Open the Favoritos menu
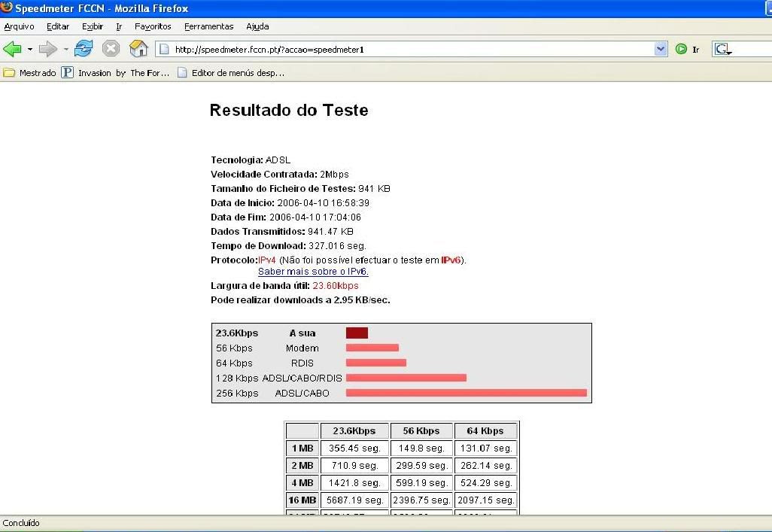Image resolution: width=772 pixels, height=532 pixels. (x=153, y=26)
